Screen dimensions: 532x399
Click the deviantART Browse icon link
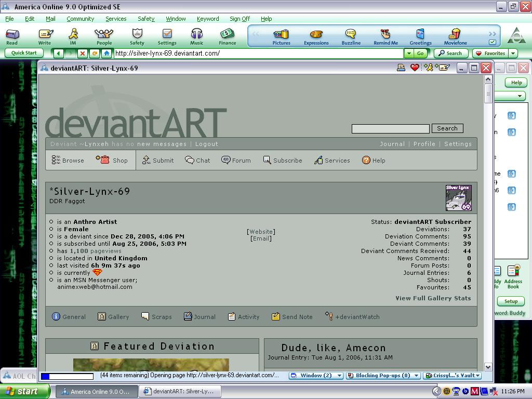(68, 160)
